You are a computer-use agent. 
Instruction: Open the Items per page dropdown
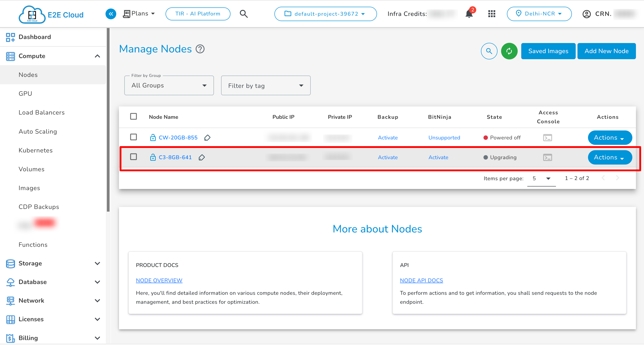pos(541,178)
